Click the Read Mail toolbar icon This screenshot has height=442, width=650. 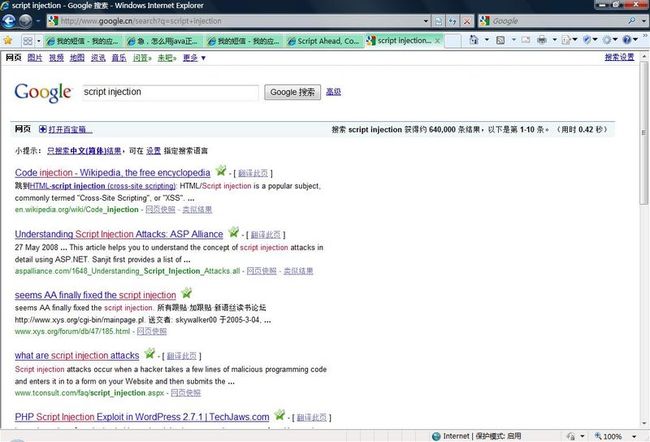(x=526, y=40)
